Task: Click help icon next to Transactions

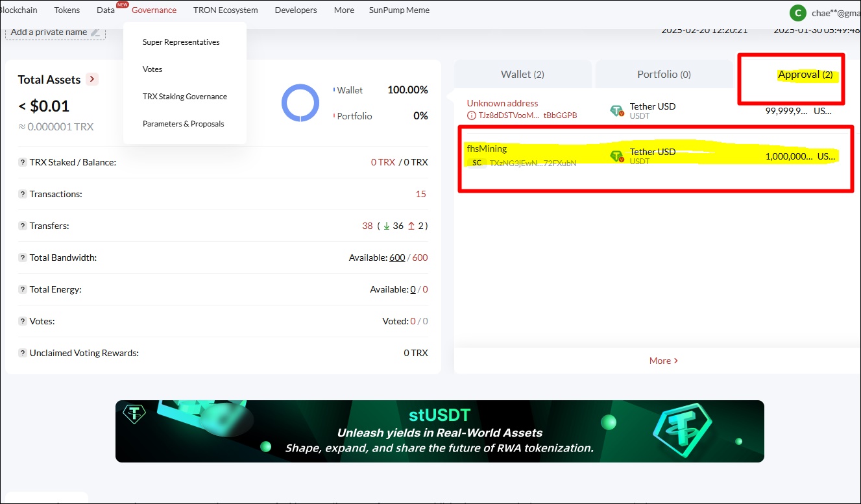Action: point(23,194)
